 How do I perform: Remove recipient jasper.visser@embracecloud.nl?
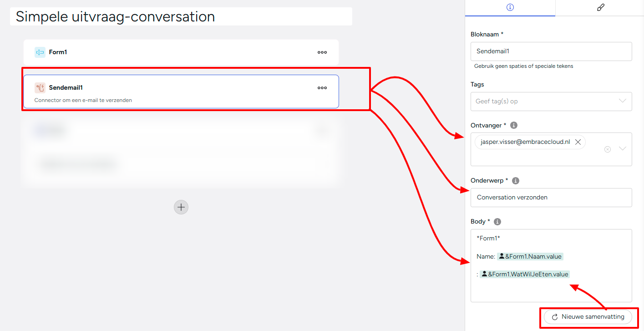578,142
